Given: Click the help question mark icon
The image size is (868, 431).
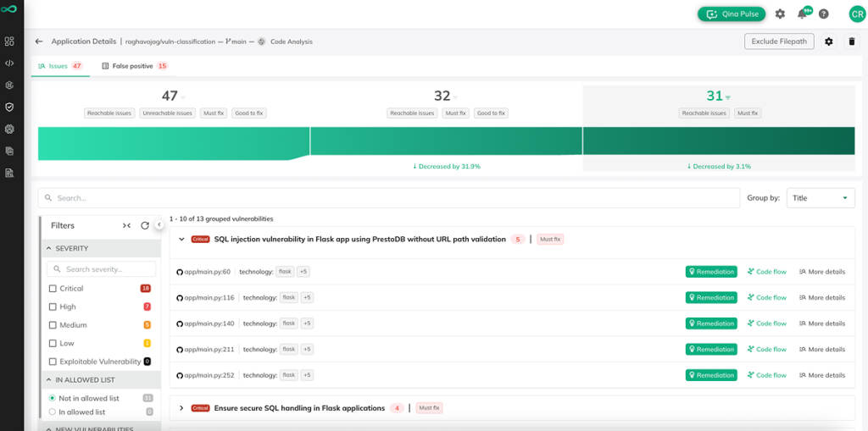Looking at the screenshot, I should point(823,14).
